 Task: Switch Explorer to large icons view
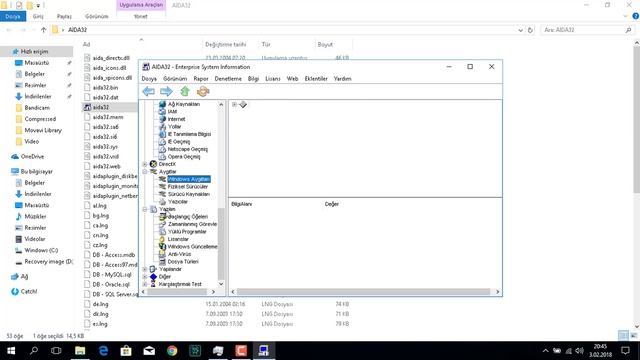(633, 336)
